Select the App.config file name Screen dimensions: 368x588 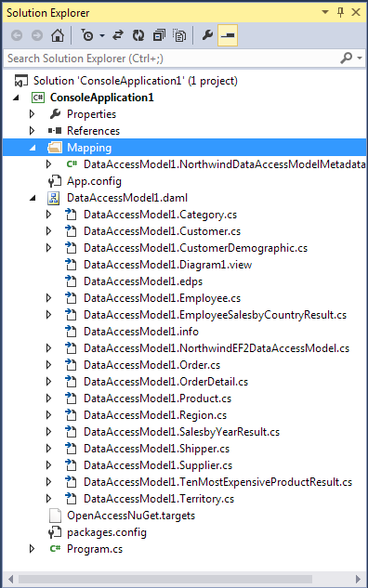[94, 181]
